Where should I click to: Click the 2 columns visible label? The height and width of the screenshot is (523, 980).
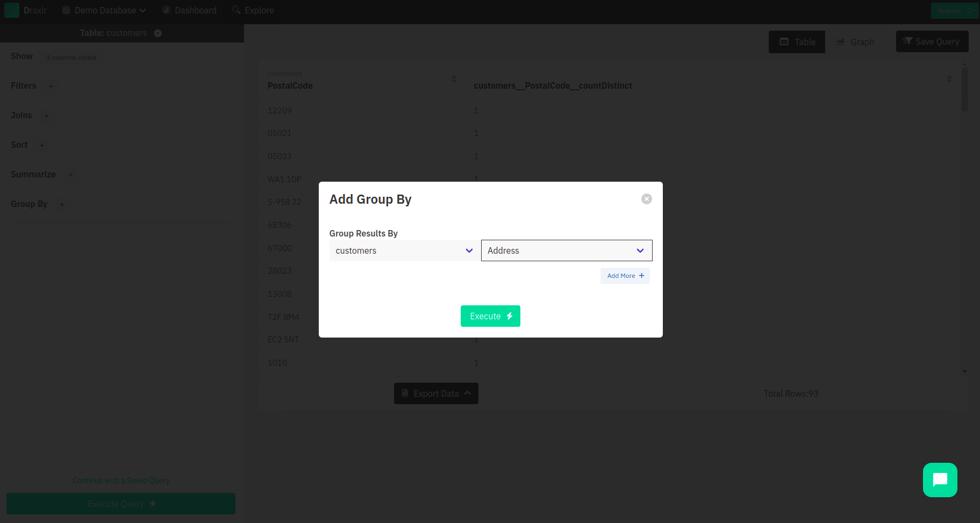point(71,58)
